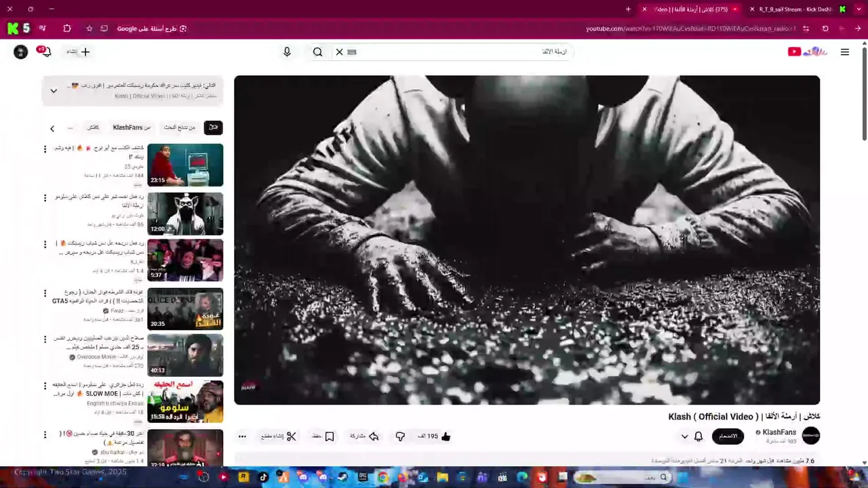868x488 pixels.
Task: Click the on-screen keyboard icon in search box
Action: tap(351, 52)
